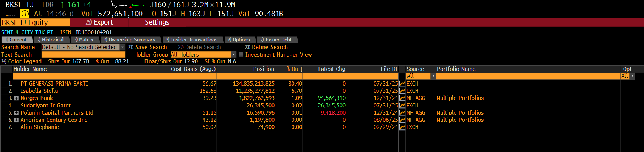Viewport: 644px width, 152px height.
Task: Open the Issuer Debt tab
Action: coord(276,40)
